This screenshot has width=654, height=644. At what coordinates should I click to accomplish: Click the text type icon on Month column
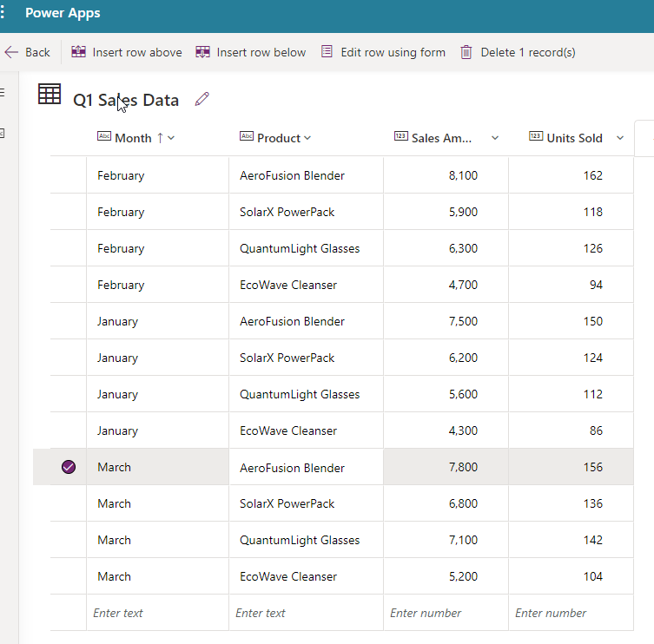click(104, 136)
